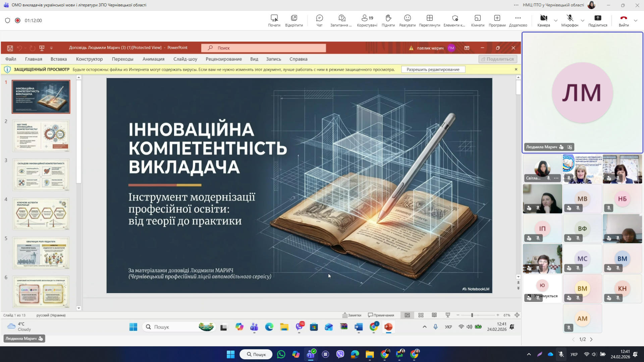Go to next participants page
644x362 pixels.
591,340
